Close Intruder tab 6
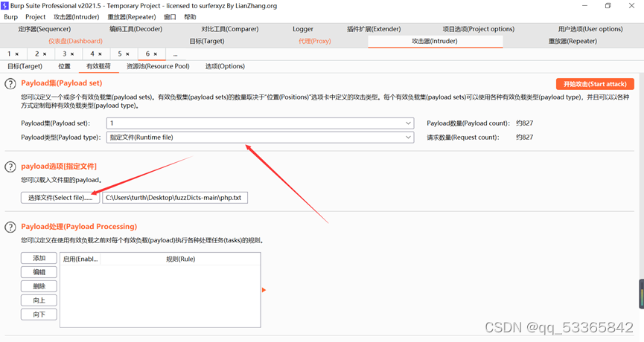 pos(156,54)
